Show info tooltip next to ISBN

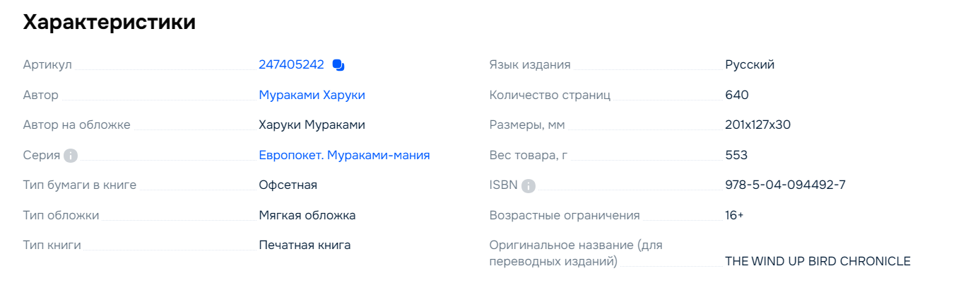tap(529, 185)
